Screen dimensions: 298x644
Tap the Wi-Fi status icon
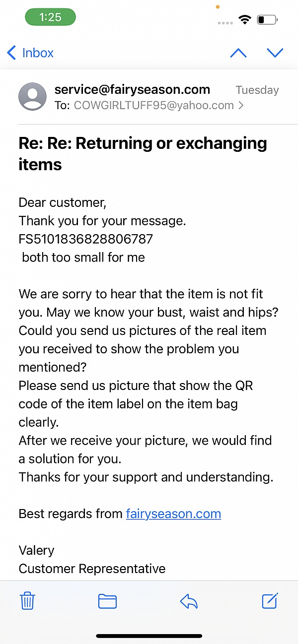click(x=244, y=20)
